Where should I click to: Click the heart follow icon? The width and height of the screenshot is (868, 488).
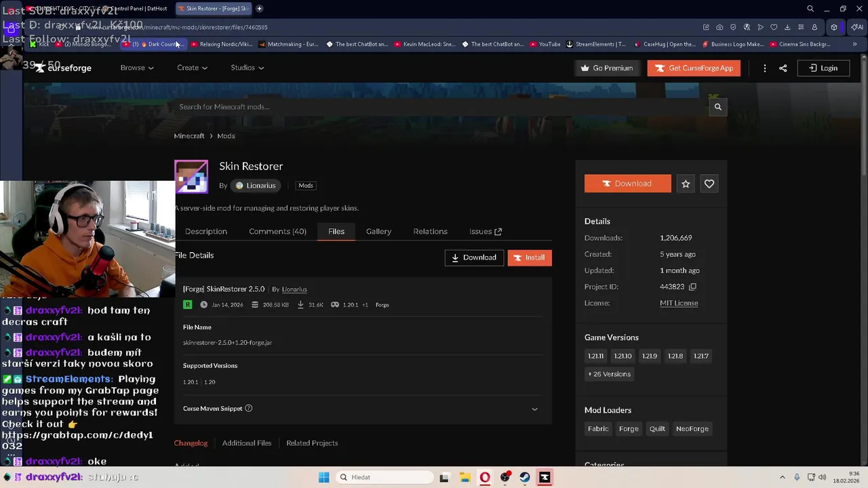click(x=709, y=184)
